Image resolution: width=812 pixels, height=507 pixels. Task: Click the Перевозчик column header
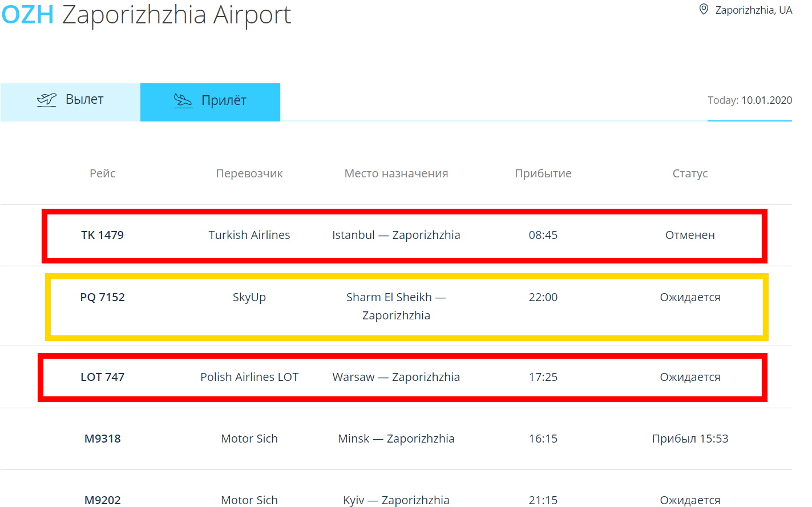coord(249,173)
